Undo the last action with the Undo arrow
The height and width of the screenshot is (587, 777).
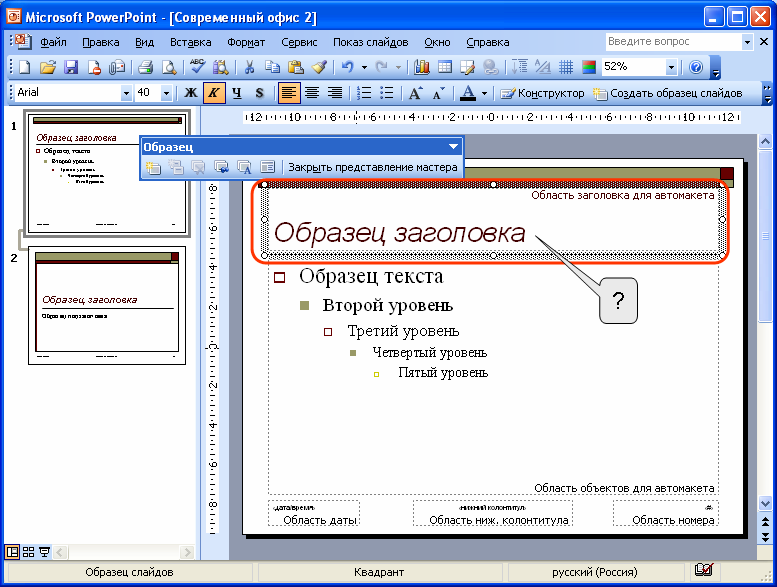point(347,67)
